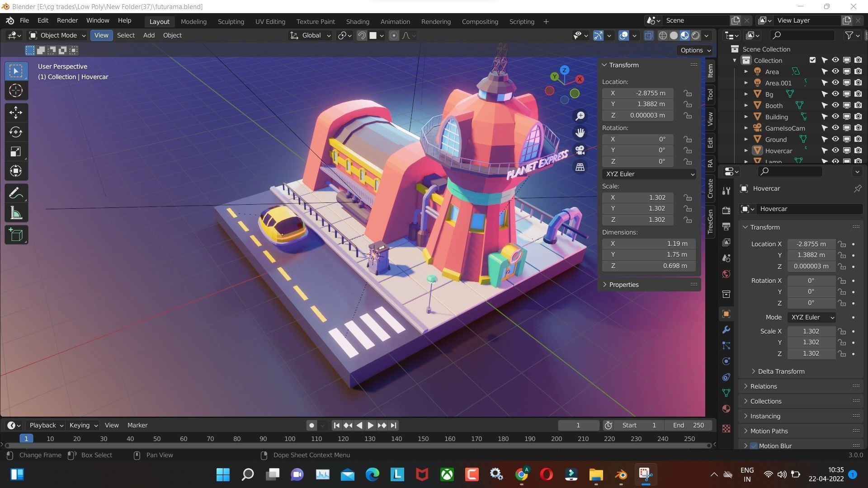Open Blender from Windows taskbar
Image resolution: width=868 pixels, height=488 pixels.
[x=621, y=474]
